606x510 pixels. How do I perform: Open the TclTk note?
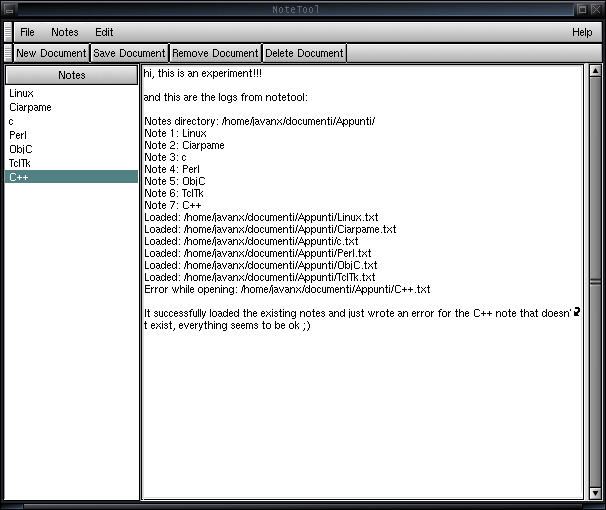[20, 163]
